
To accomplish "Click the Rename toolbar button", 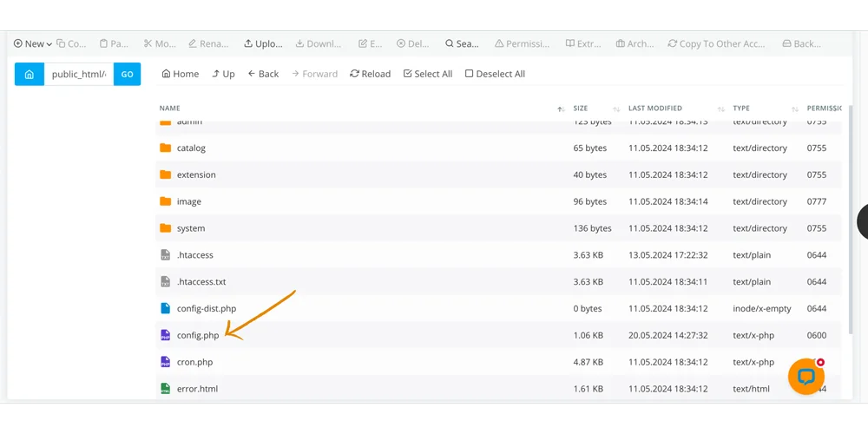I will point(208,43).
